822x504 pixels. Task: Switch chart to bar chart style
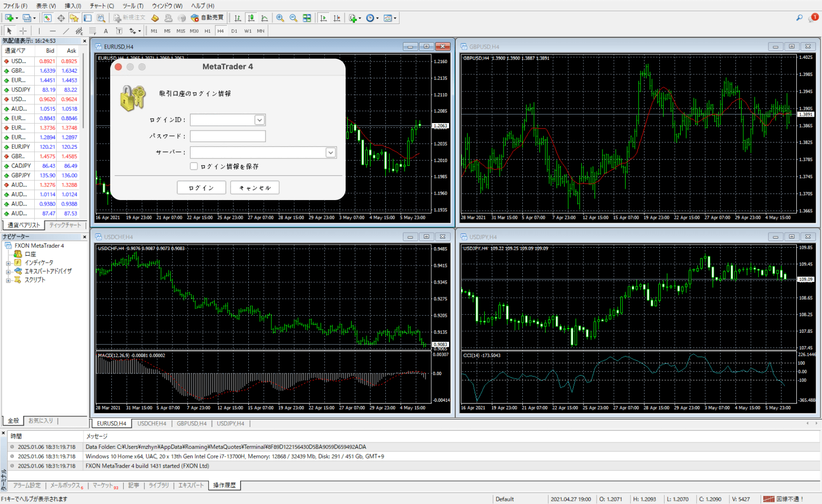click(238, 18)
